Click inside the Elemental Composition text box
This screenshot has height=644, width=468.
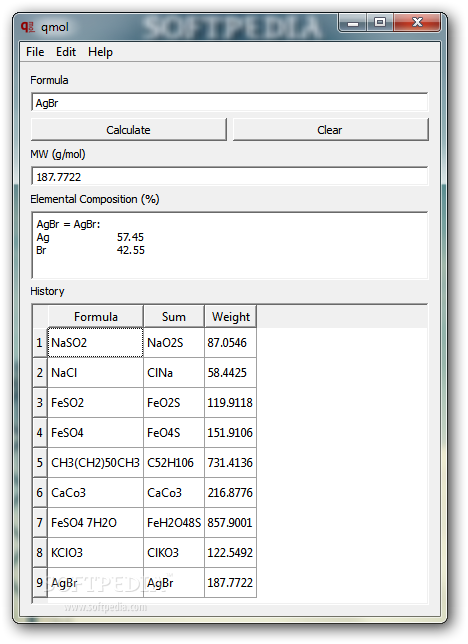[229, 246]
